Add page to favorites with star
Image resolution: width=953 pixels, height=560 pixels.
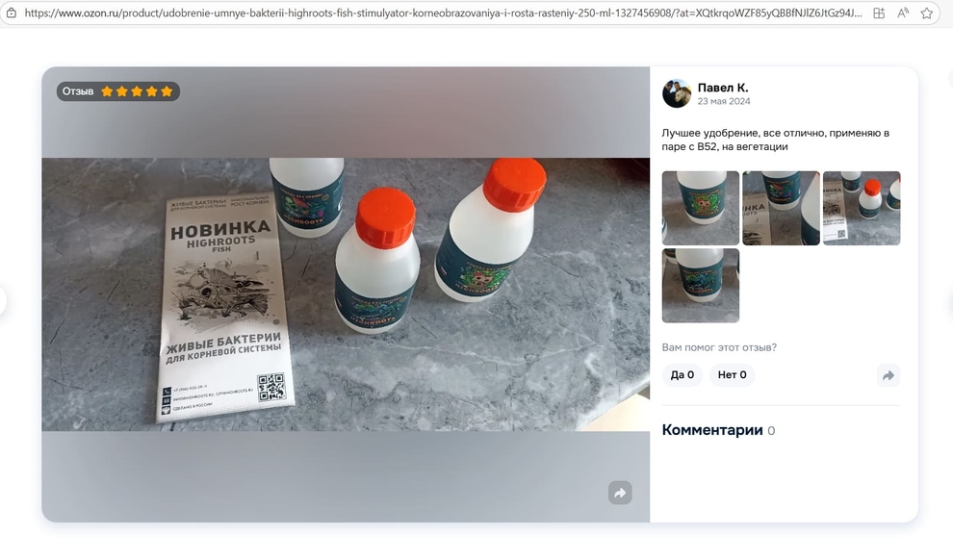coord(927,13)
